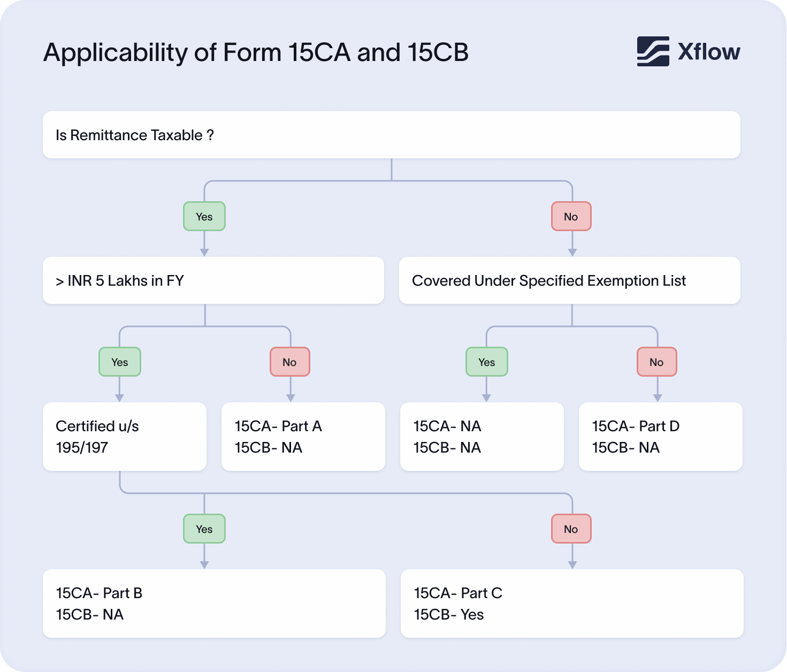Click No badge above '15CA- Part C' box
Viewport: 787px width, 672px height.
(571, 529)
